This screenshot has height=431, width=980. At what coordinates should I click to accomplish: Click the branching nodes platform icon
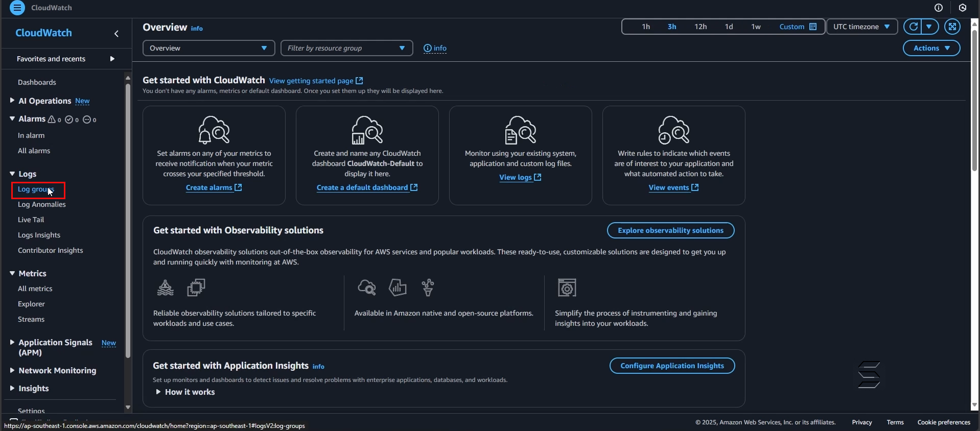pyautogui.click(x=428, y=288)
